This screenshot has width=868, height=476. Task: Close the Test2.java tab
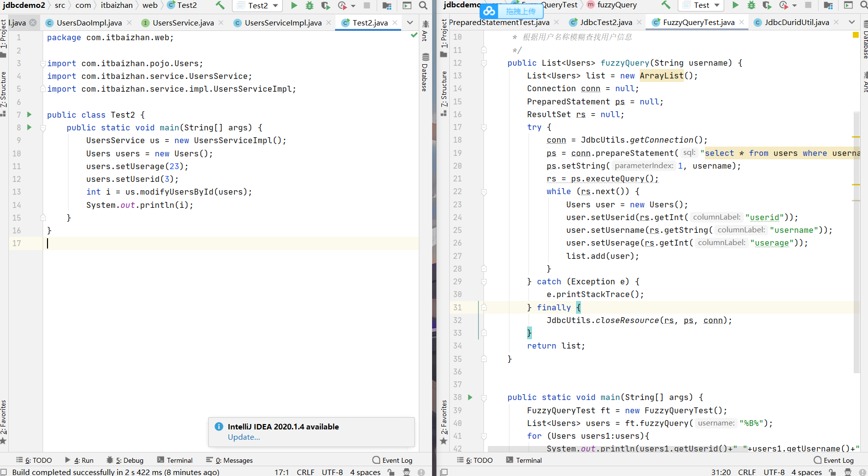[x=395, y=23]
